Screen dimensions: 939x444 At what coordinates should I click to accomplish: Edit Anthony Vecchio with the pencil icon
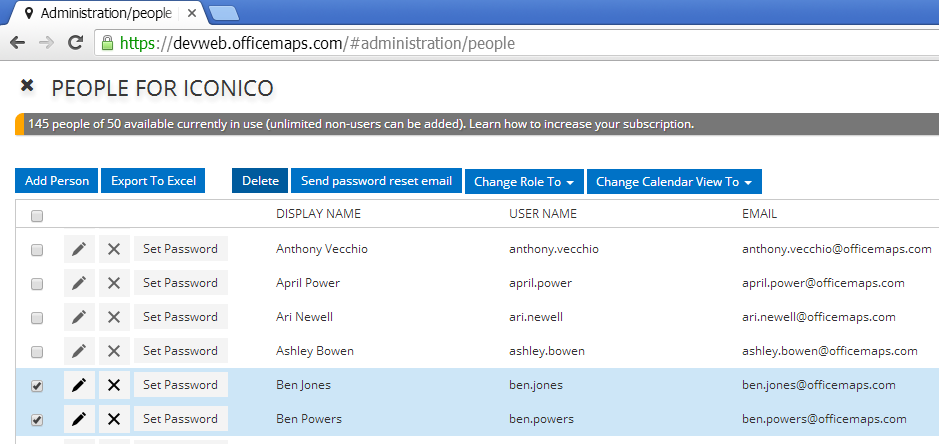pyautogui.click(x=79, y=249)
